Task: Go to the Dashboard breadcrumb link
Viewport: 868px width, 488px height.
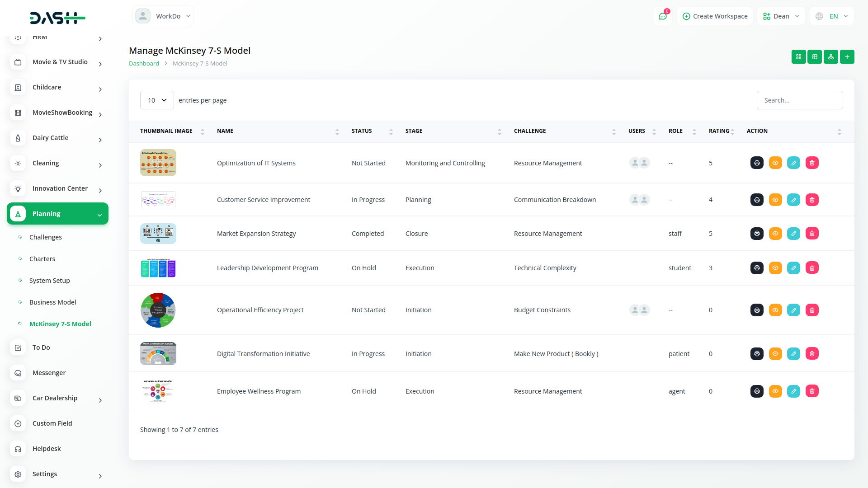Action: [144, 64]
